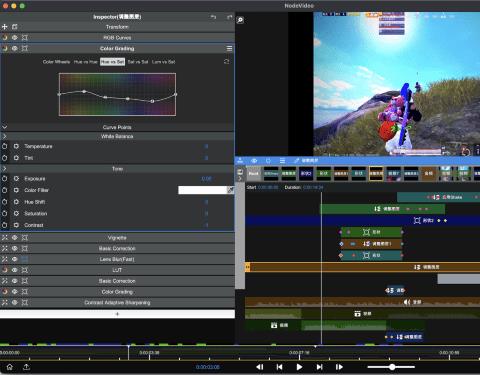Viewport: 480px width, 375px height.
Task: Click the stopwatch icon for Temperature
Action: (5, 146)
